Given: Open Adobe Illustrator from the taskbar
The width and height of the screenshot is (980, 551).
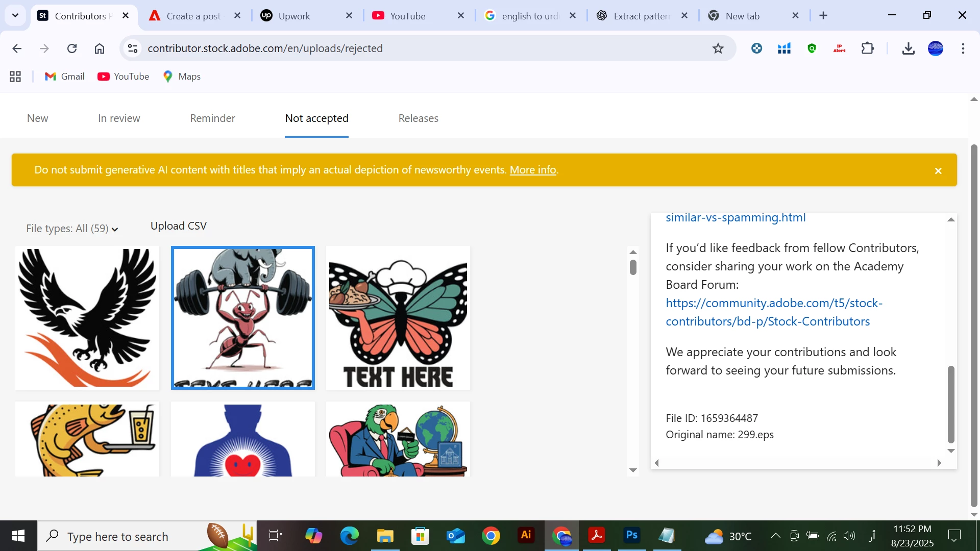Looking at the screenshot, I should (x=526, y=535).
